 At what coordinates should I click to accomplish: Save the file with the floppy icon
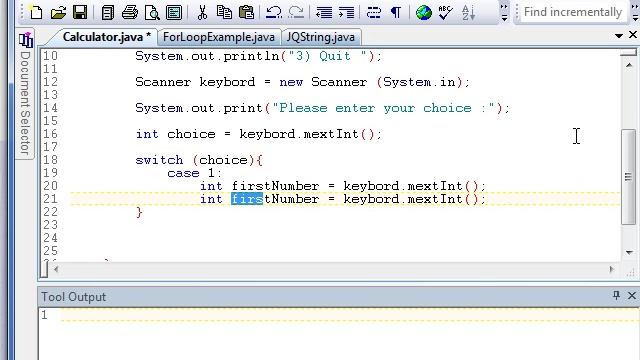point(80,12)
